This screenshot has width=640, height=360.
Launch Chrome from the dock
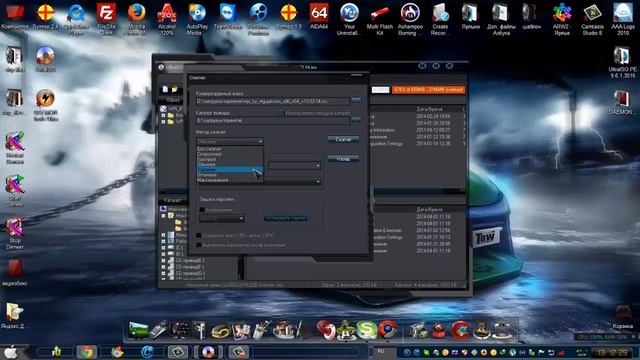388,329
